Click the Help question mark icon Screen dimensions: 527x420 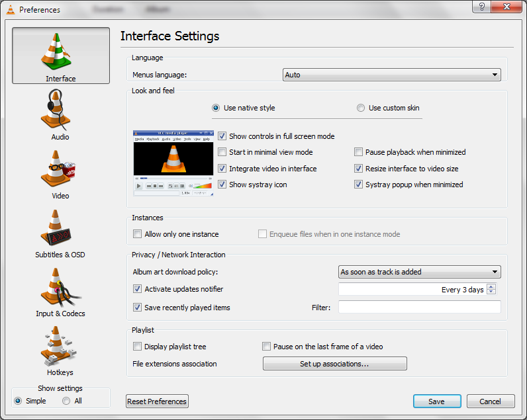pos(481,7)
